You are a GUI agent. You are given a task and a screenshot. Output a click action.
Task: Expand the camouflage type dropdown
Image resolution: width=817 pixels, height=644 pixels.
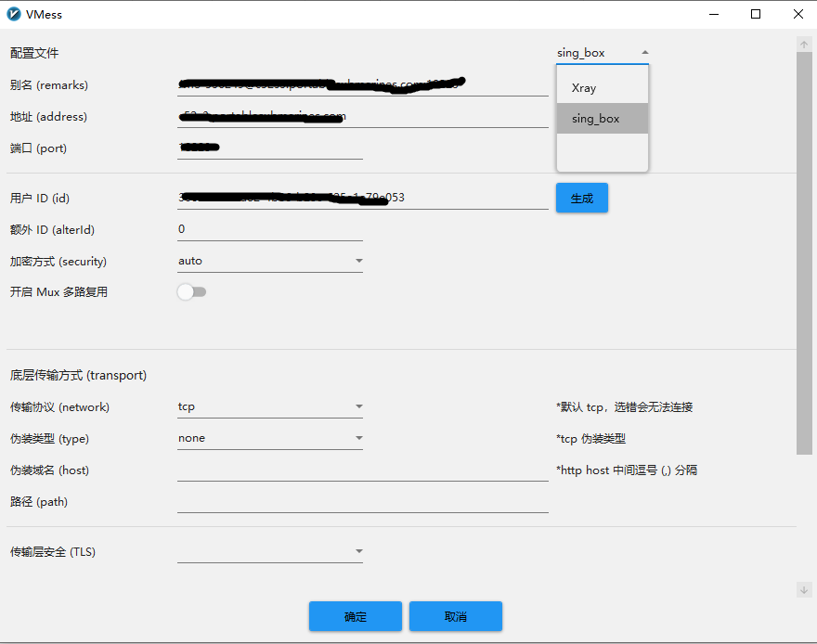[x=269, y=438]
